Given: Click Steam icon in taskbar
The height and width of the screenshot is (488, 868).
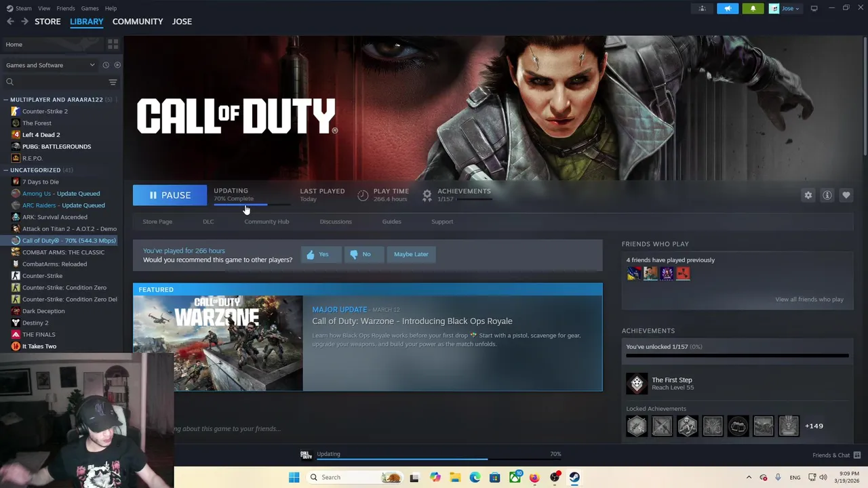Looking at the screenshot, I should (574, 477).
